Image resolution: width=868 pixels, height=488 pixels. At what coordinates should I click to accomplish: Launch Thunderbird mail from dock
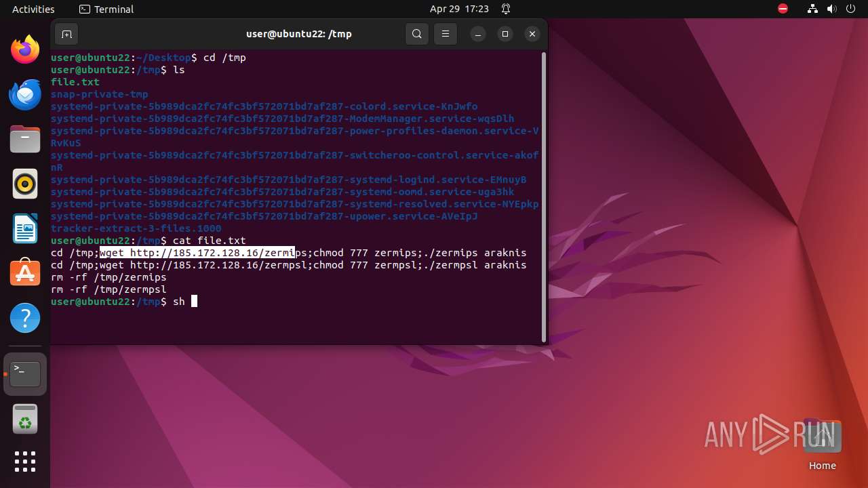pos(25,94)
